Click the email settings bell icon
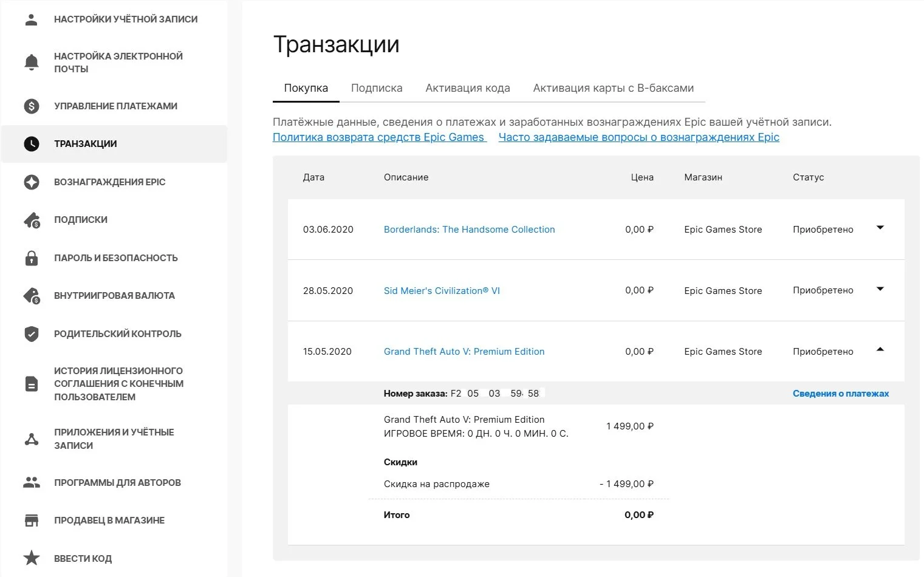Screen dimensions: 924x577 (x=31, y=63)
